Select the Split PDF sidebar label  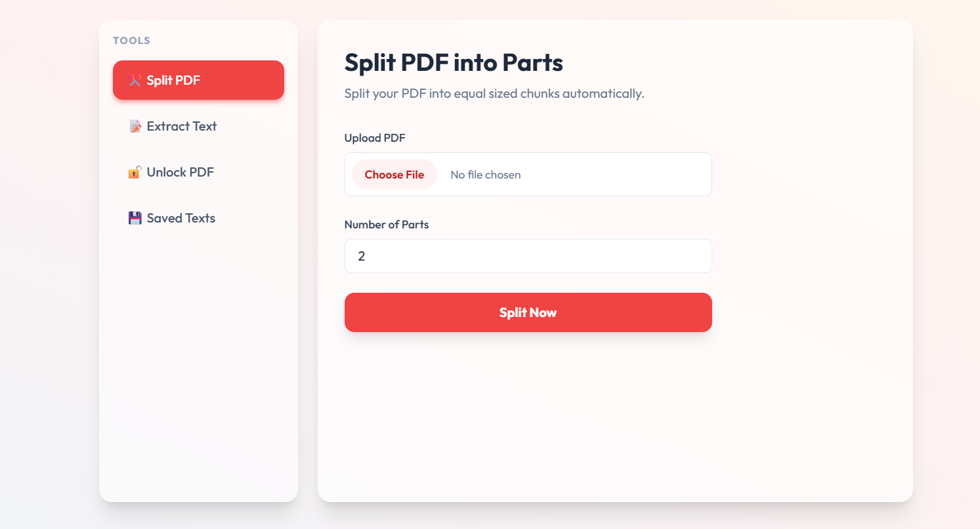click(173, 81)
